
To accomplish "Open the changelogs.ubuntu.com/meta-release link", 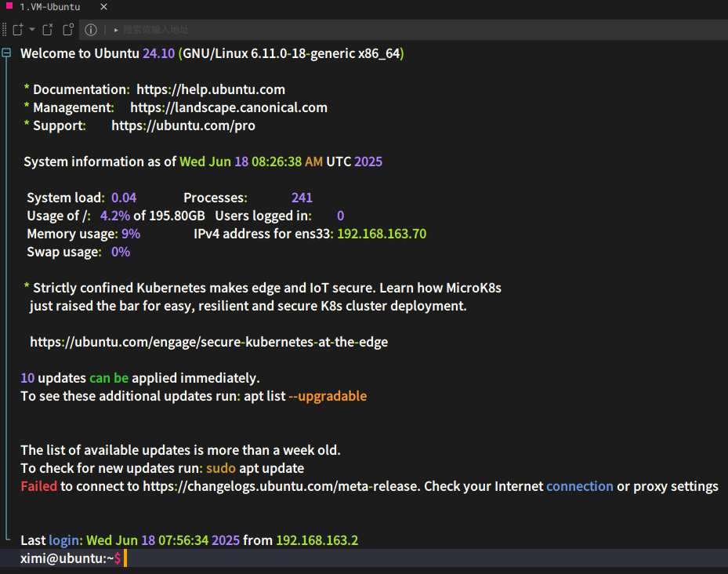I will [281, 486].
